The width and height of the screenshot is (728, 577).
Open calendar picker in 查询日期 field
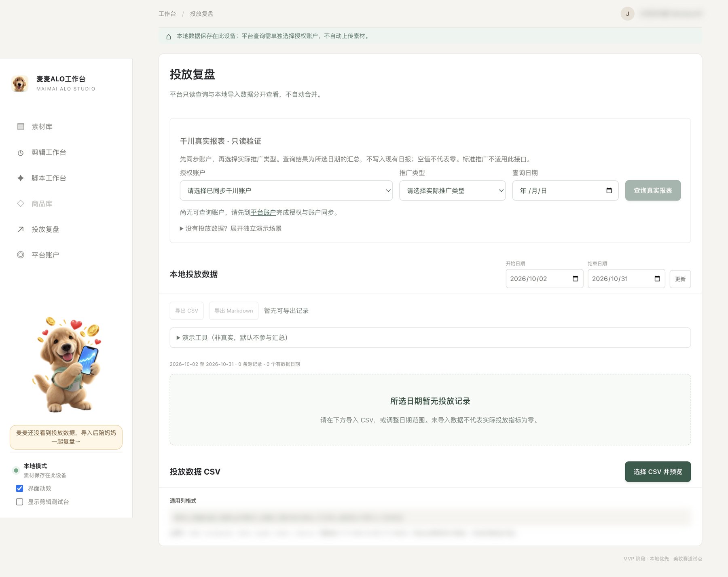tap(609, 190)
